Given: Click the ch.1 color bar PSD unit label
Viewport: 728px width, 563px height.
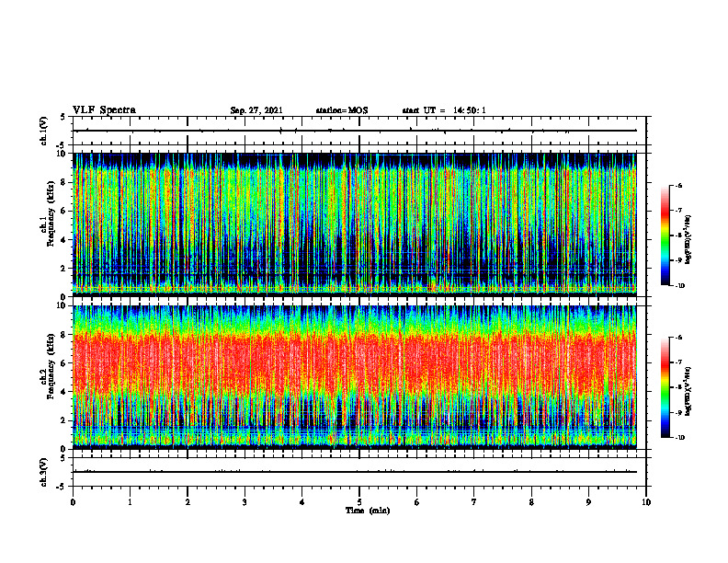Looking at the screenshot, I should (688, 239).
